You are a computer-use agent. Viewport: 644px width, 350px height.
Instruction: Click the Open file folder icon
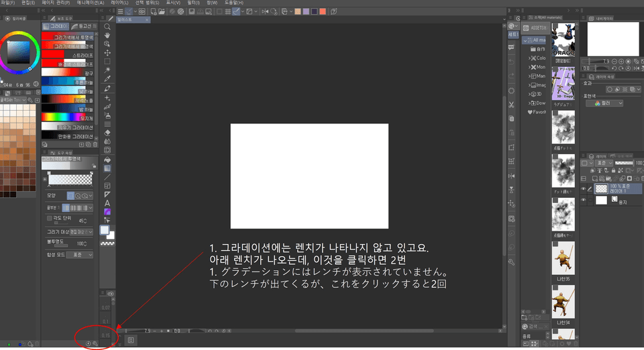(x=162, y=11)
